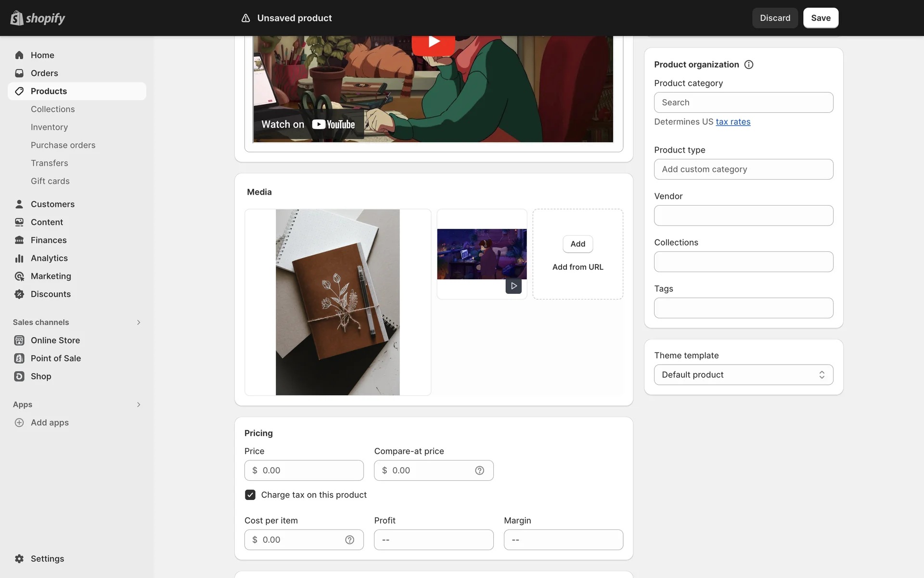924x578 pixels.
Task: Open the Analytics bar chart icon
Action: coord(19,258)
